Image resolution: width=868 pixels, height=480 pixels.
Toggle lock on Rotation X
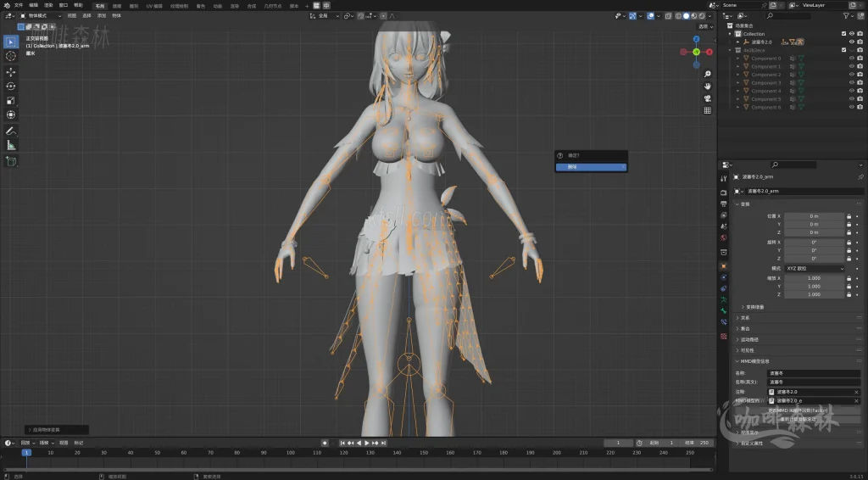click(849, 243)
